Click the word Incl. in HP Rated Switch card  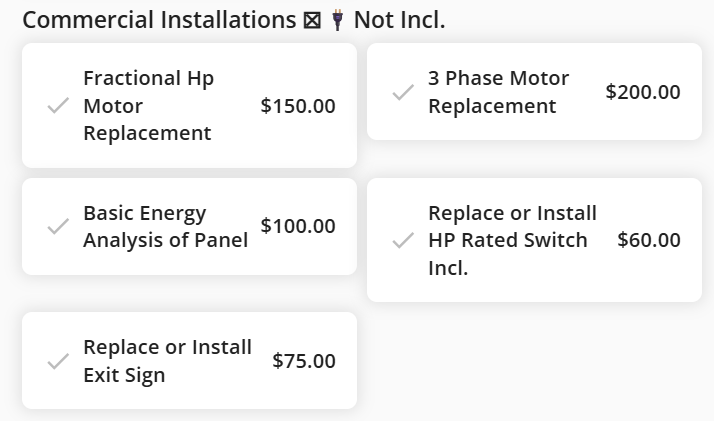(448, 269)
